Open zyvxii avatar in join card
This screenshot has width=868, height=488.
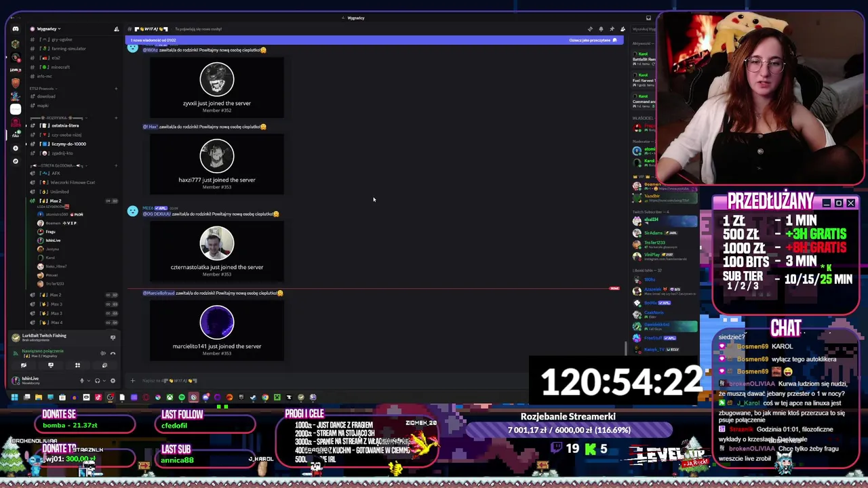[x=217, y=80]
